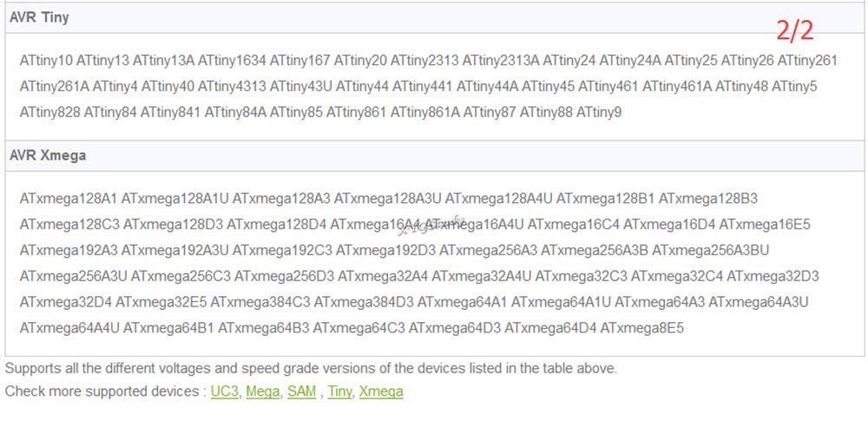
Task: Open the Mega supported devices link
Action: click(262, 391)
